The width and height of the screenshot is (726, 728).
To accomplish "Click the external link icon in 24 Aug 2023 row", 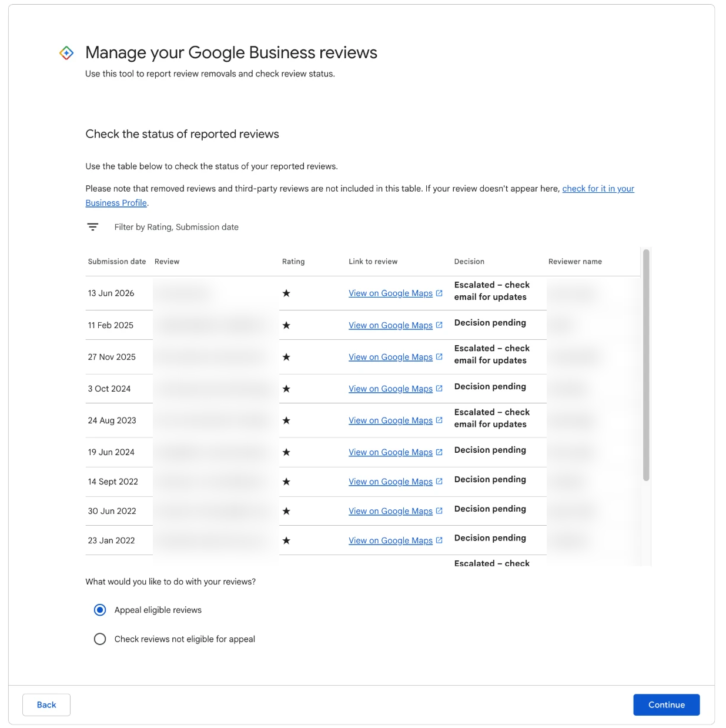I will click(x=439, y=420).
